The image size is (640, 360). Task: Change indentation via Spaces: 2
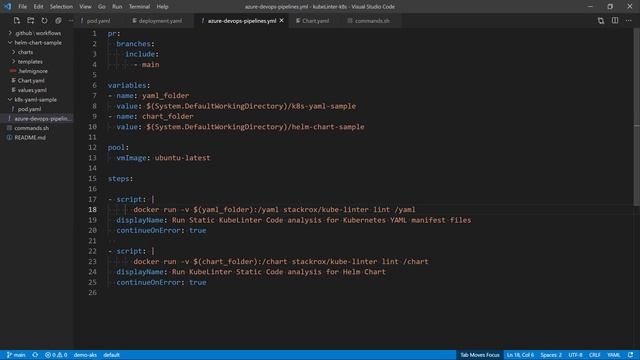(551, 355)
